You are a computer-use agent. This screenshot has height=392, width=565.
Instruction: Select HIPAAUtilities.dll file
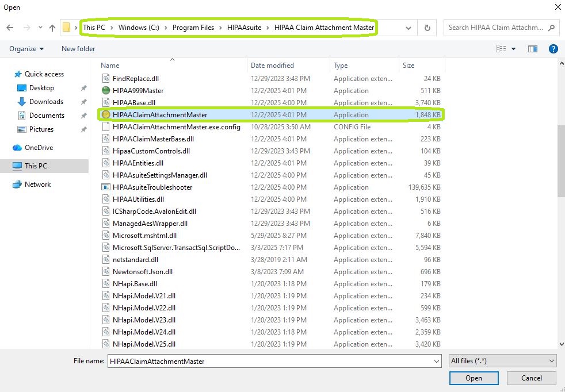click(x=138, y=199)
